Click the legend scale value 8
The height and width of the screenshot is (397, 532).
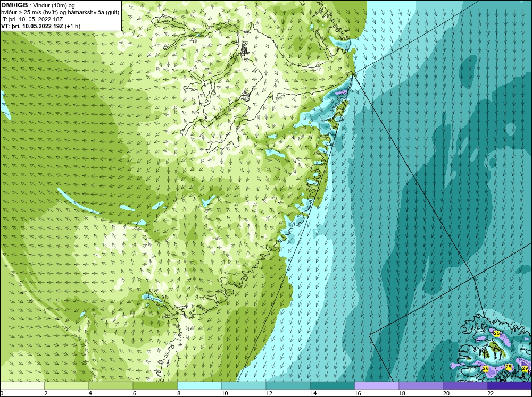(x=179, y=393)
